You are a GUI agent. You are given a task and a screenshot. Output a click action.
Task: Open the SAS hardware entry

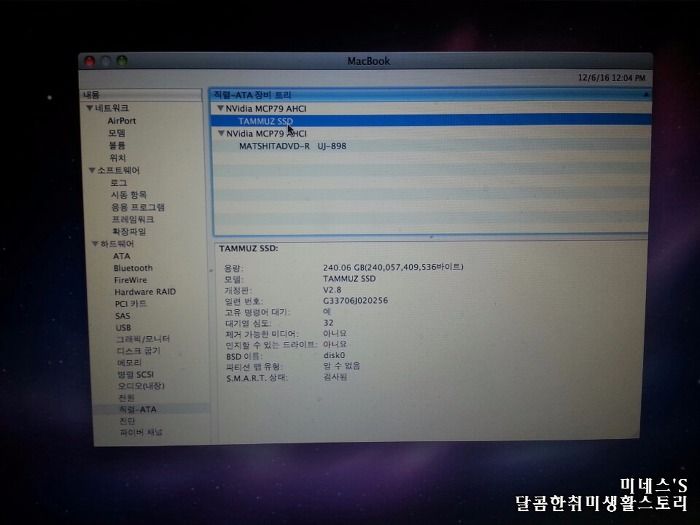pyautogui.click(x=123, y=316)
